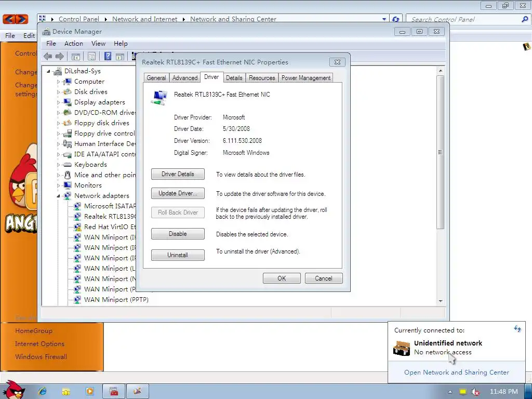
Task: Open the View menu in Device Manager
Action: (98, 44)
